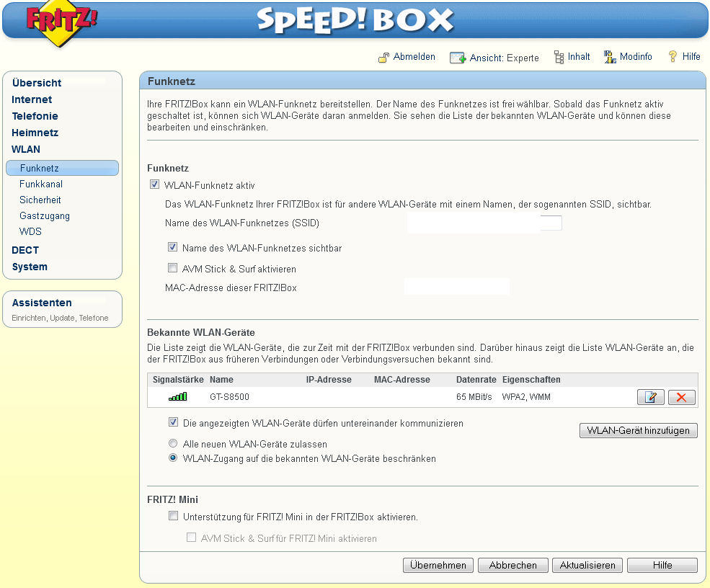
Task: Click Ansicht: Experte link text
Action: pyautogui.click(x=504, y=58)
